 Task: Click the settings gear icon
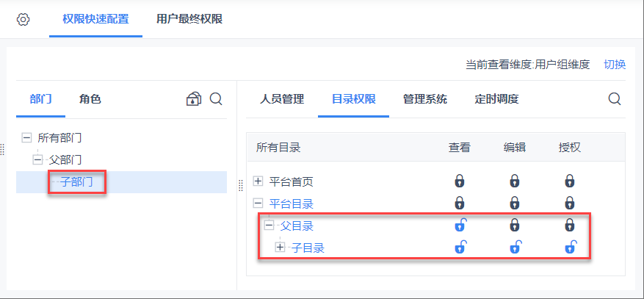coord(23,19)
